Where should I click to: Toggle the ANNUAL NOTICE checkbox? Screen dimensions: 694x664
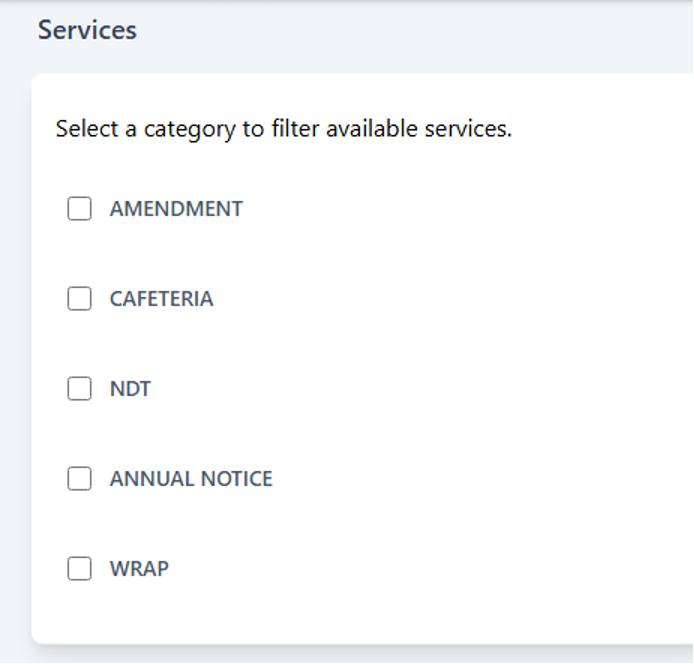tap(79, 479)
